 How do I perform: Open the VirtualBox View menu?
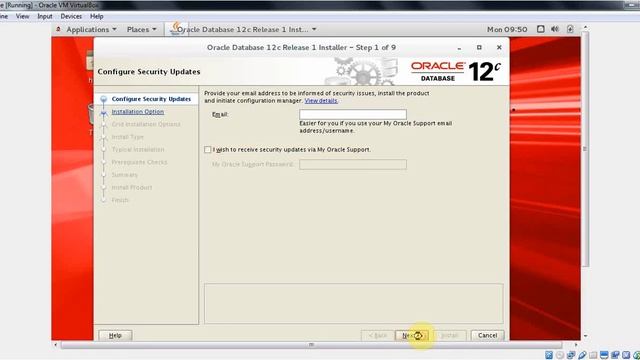pos(22,16)
